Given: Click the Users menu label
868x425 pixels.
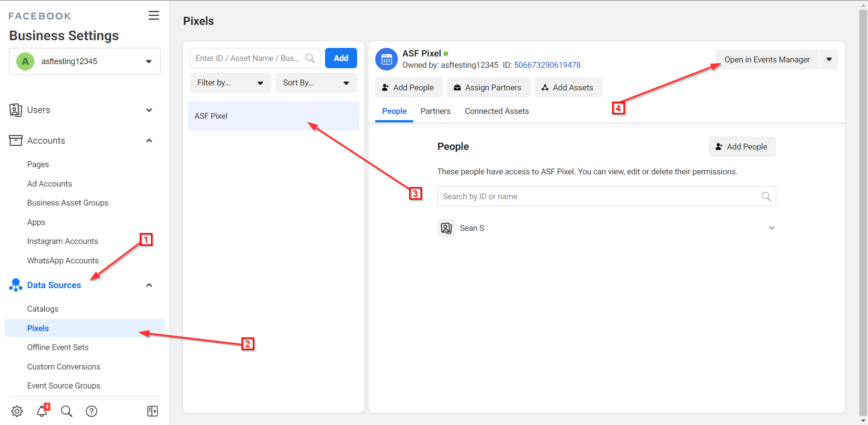Looking at the screenshot, I should [x=38, y=110].
